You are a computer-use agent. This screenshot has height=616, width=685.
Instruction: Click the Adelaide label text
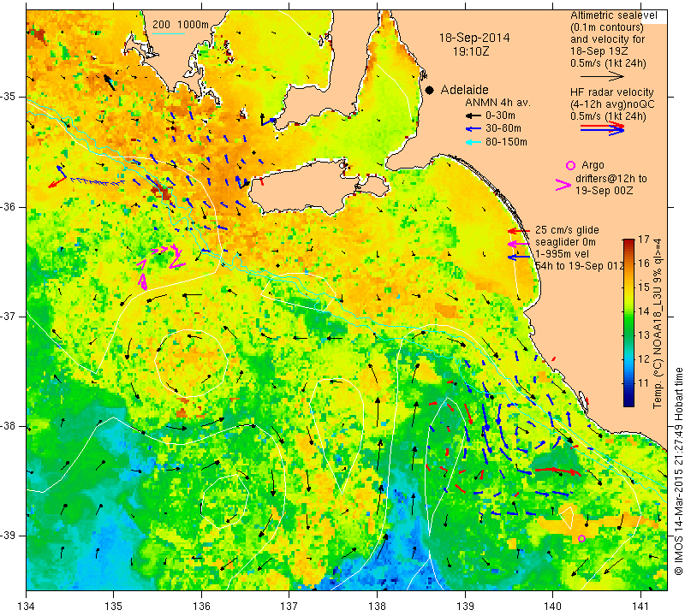pos(464,90)
